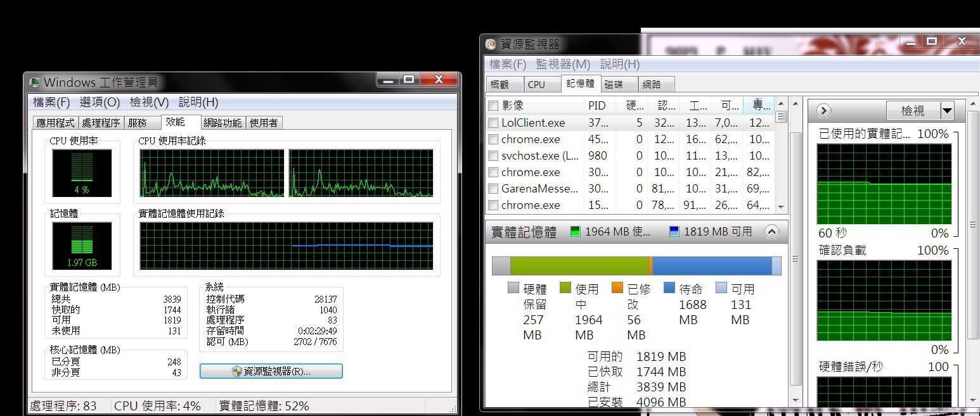Select the 網路功能 tab in Task Manager
Image resolution: width=980 pixels, height=416 pixels.
click(222, 123)
